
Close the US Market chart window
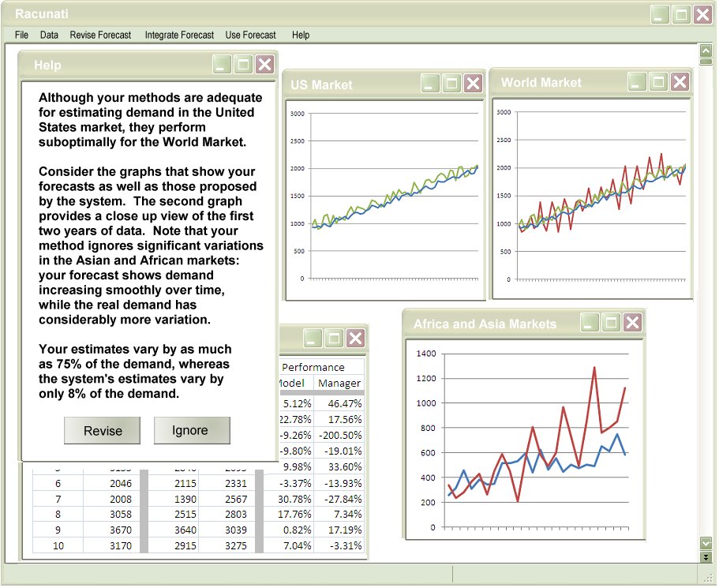click(473, 84)
